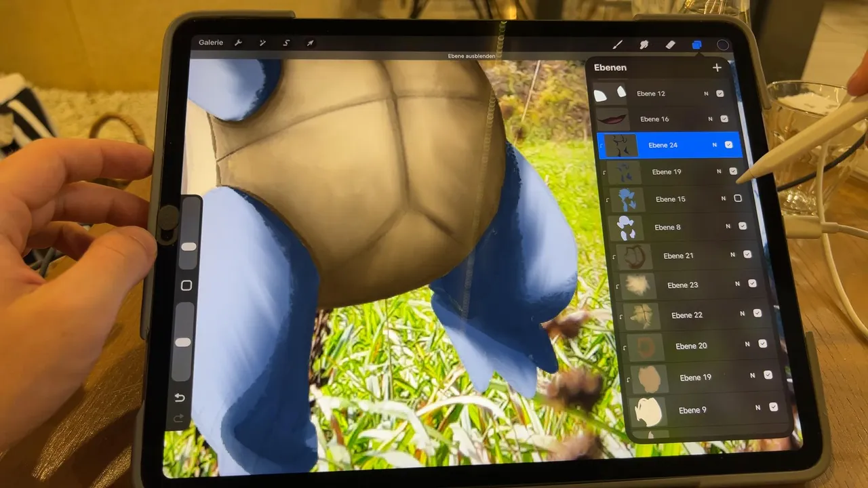Select the Eraser tool
This screenshot has width=868, height=488.
click(671, 45)
